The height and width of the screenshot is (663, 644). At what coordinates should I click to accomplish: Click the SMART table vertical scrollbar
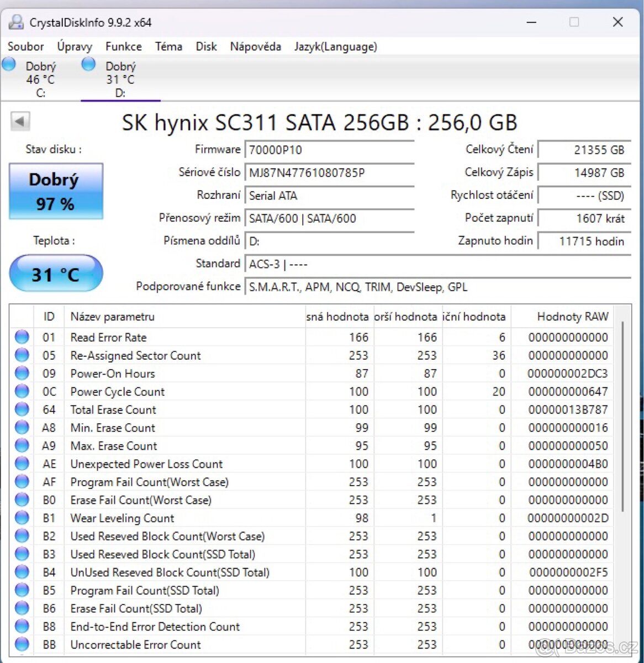[622, 417]
